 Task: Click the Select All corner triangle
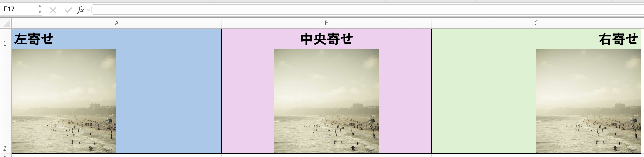click(x=6, y=23)
